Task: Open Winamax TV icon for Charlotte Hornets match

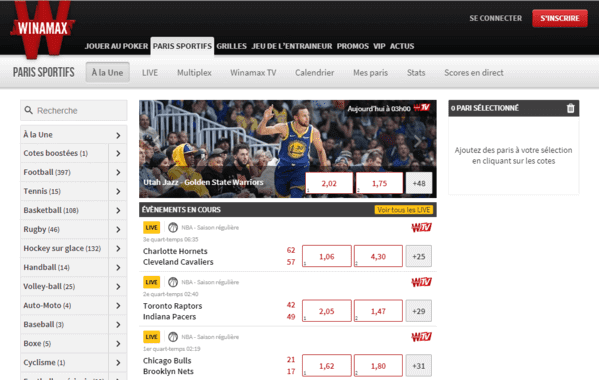Action: (421, 228)
